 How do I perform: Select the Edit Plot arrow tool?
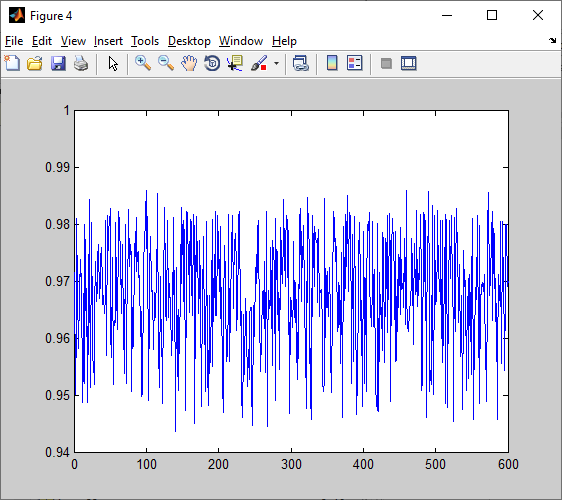click(x=113, y=64)
